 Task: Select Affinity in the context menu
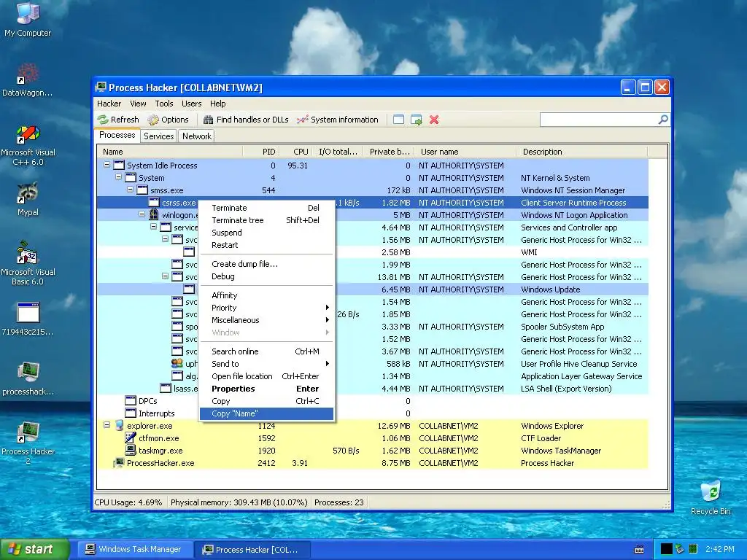click(x=266, y=295)
